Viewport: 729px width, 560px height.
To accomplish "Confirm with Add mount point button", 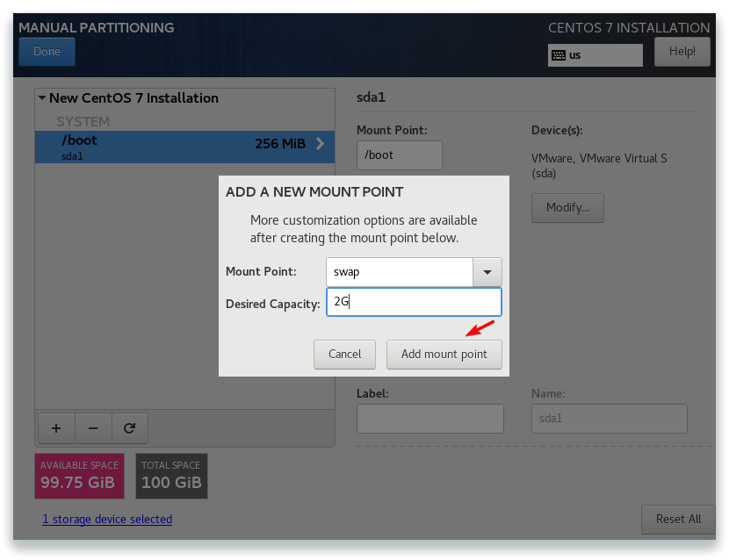I will [x=444, y=355].
